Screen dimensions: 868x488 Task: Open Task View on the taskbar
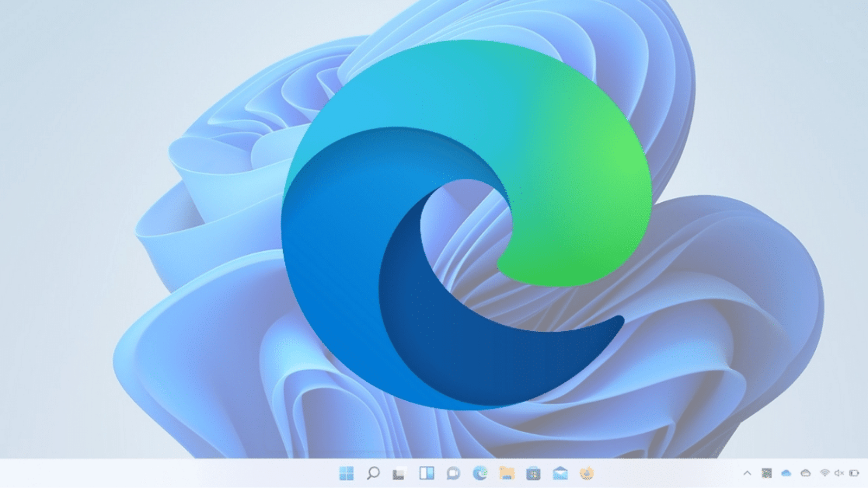coord(399,473)
